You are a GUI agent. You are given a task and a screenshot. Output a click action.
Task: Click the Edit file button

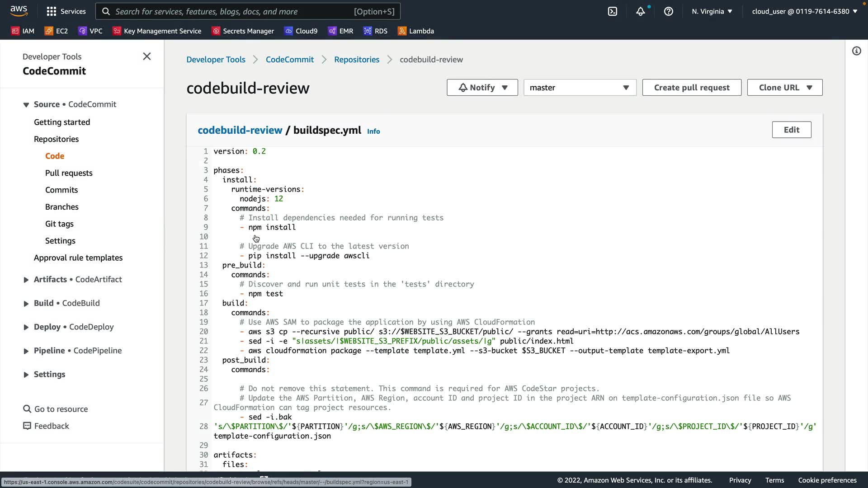tap(791, 130)
